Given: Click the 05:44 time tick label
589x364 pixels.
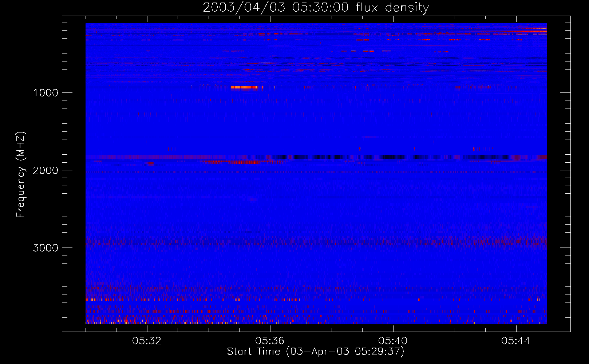Looking at the screenshot, I should [516, 341].
